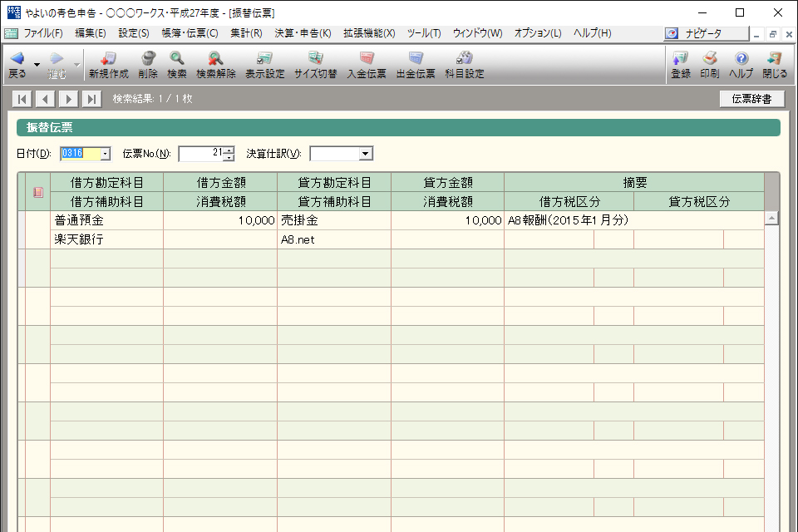798x532 pixels.
Task: Open ヘルプ question mark icon
Action: pos(741,65)
